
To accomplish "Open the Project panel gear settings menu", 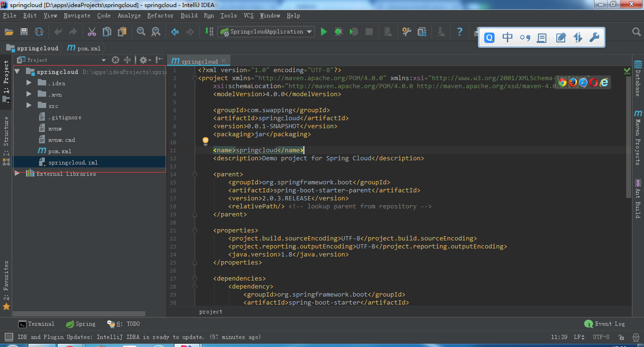I will [x=145, y=60].
